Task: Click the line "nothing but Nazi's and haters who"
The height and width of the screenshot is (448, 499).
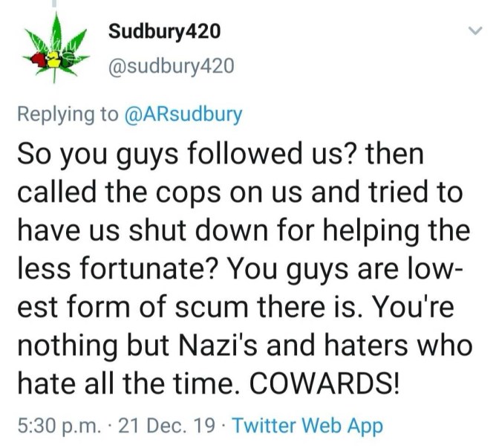Action: pos(244,347)
